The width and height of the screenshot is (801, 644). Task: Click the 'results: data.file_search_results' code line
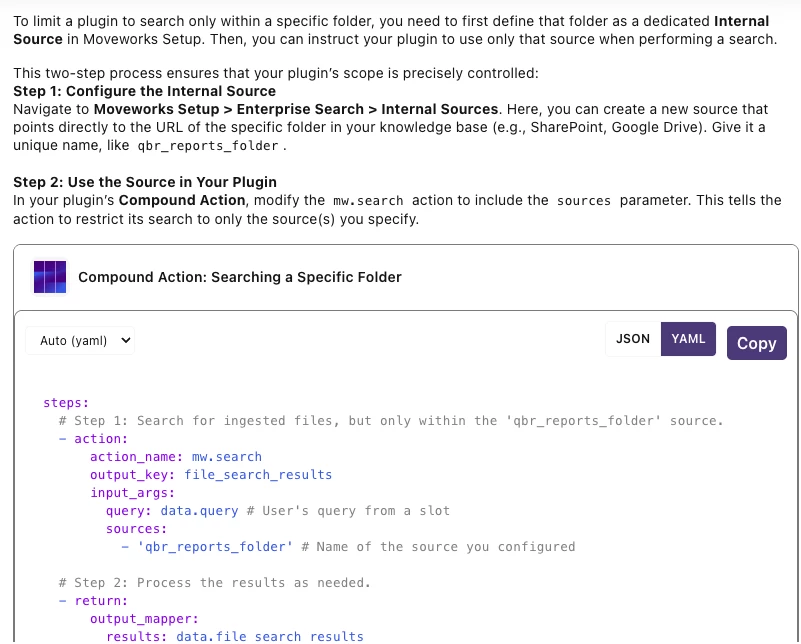click(235, 636)
